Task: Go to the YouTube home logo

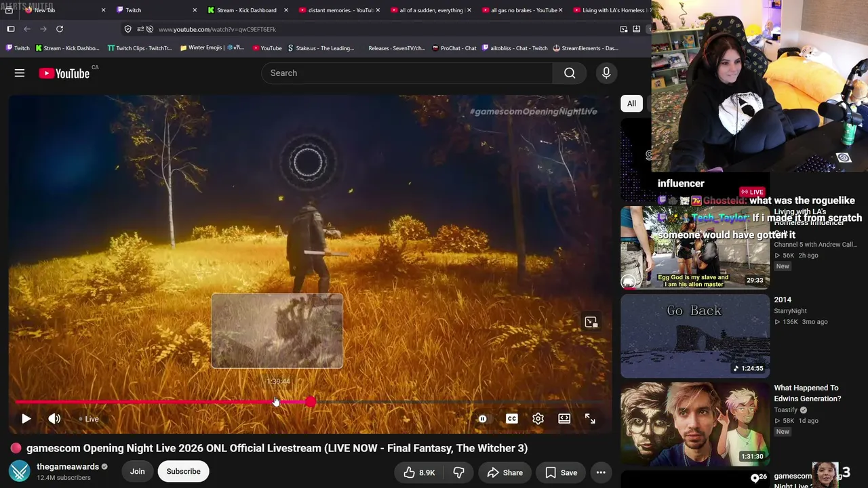Action: coord(64,73)
